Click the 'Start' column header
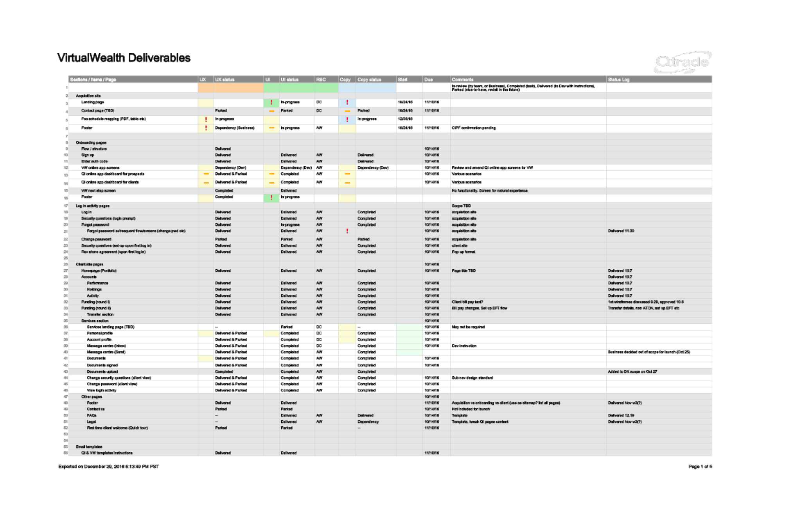The height and width of the screenshot is (523, 812). coord(409,79)
